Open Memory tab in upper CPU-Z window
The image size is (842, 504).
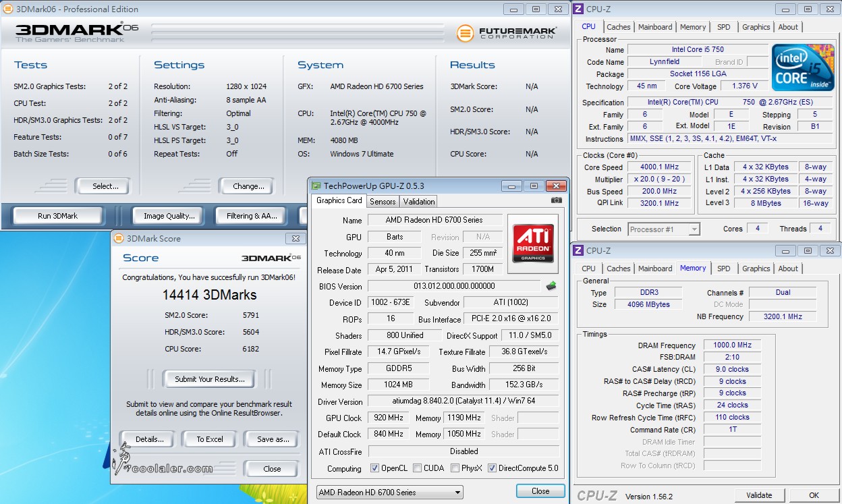693,27
